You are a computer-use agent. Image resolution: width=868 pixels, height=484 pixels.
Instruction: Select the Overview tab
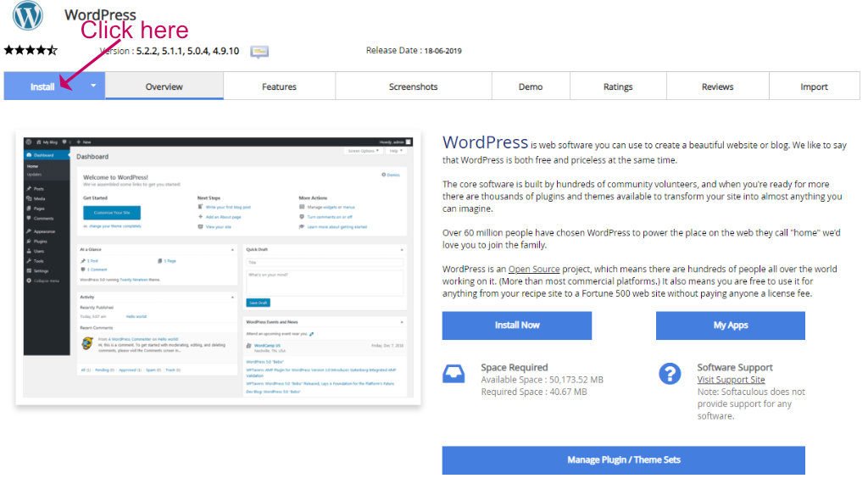[x=164, y=86]
